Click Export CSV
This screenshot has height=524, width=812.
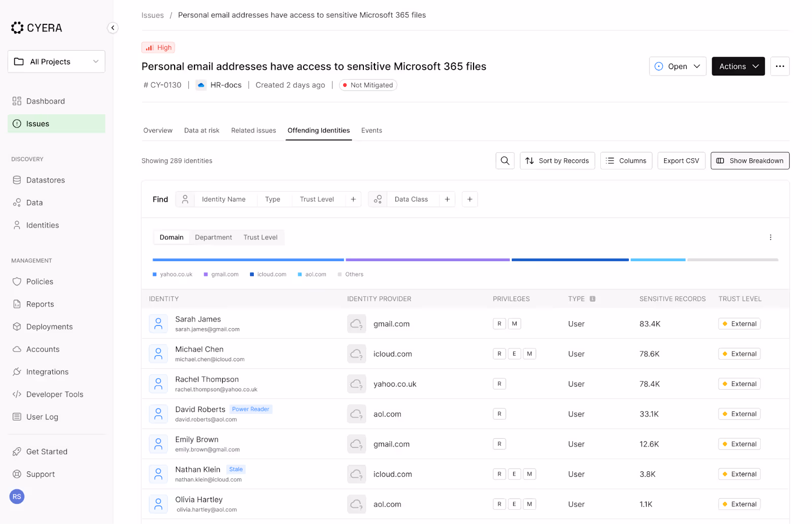[x=681, y=161]
